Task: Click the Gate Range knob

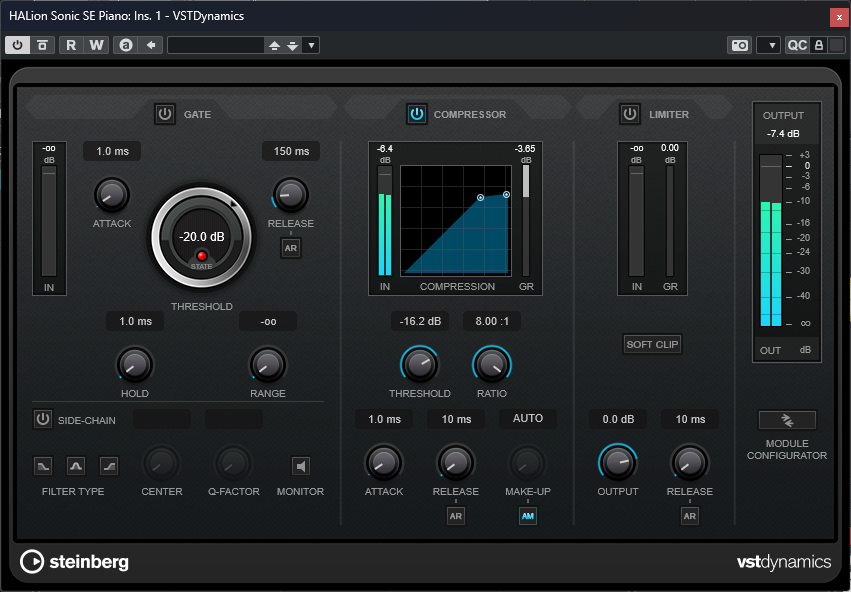Action: [268, 365]
